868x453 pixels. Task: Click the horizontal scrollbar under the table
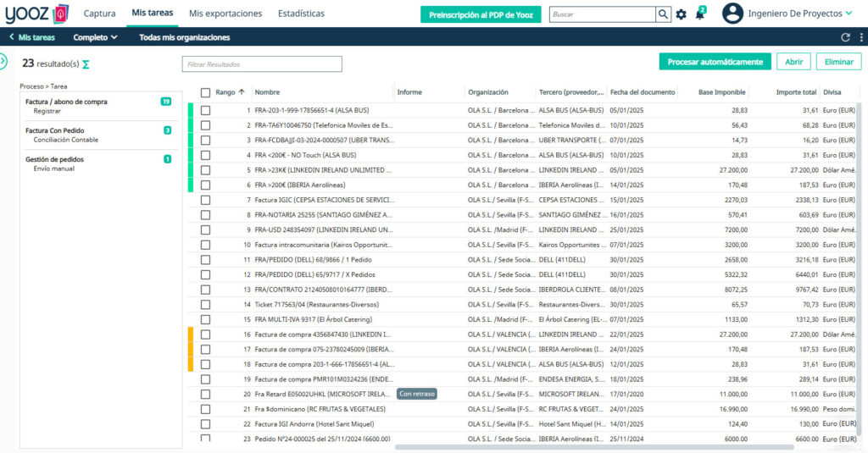coord(594,447)
